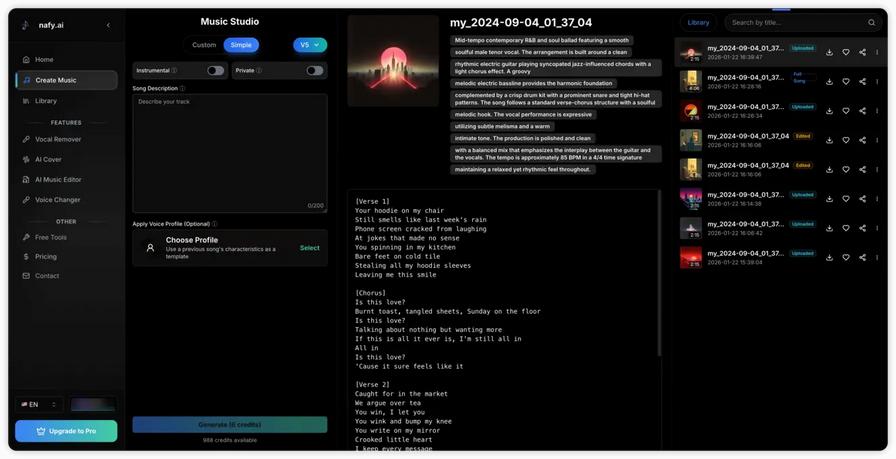Open the Pricing page
Image resolution: width=896 pixels, height=459 pixels.
(x=66, y=257)
